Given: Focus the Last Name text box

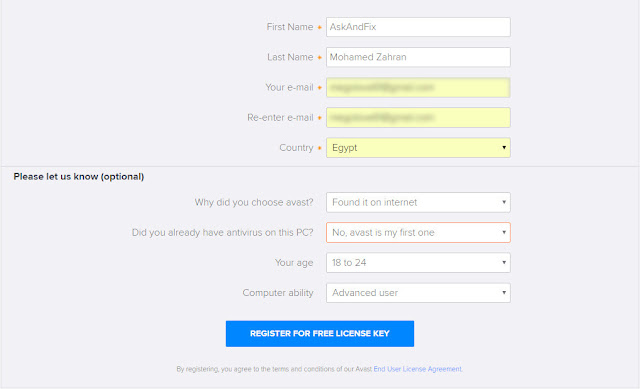Looking at the screenshot, I should [x=418, y=57].
